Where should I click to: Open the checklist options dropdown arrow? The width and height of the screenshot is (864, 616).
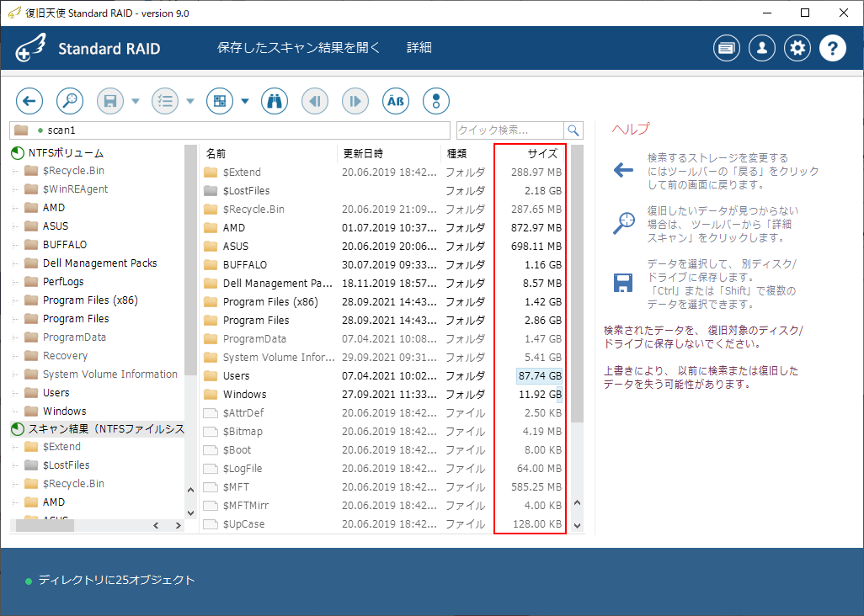tap(190, 101)
